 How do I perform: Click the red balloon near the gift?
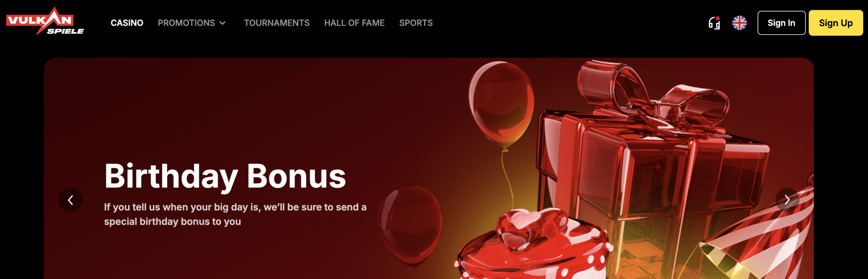pos(501,105)
